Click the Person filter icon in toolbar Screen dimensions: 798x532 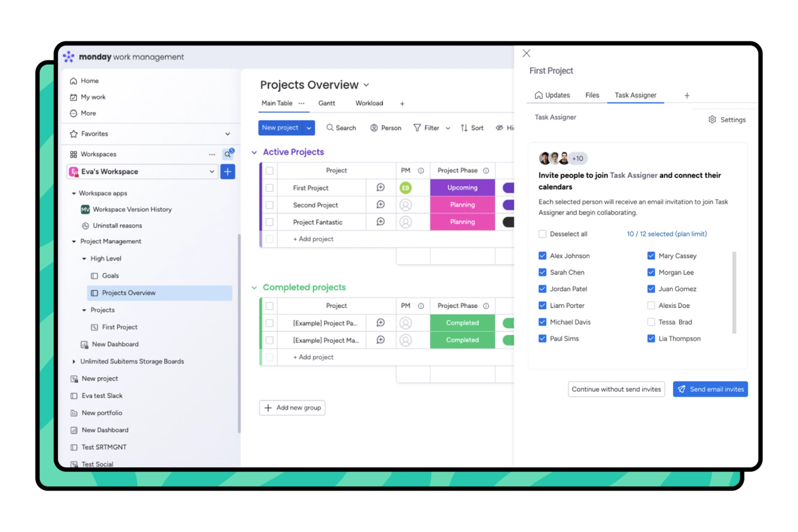click(374, 128)
